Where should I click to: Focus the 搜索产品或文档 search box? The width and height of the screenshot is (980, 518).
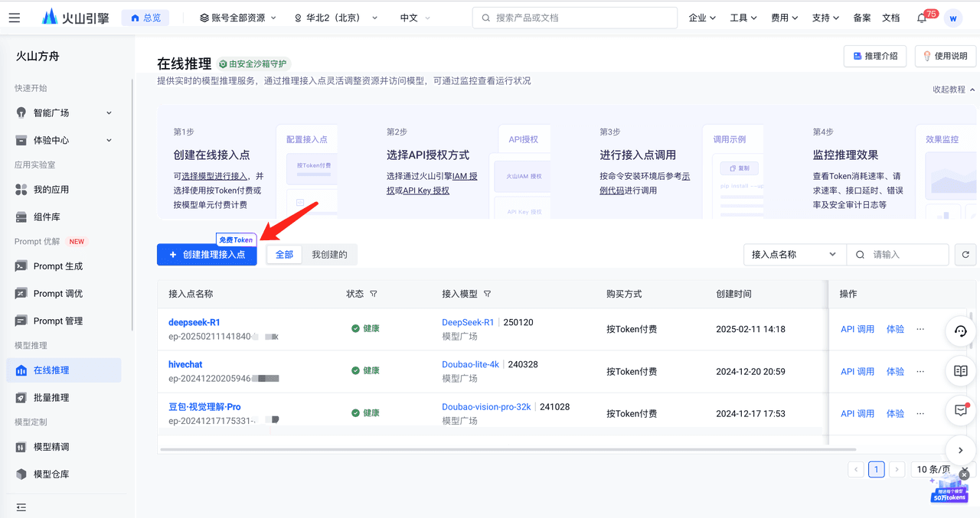coord(575,18)
